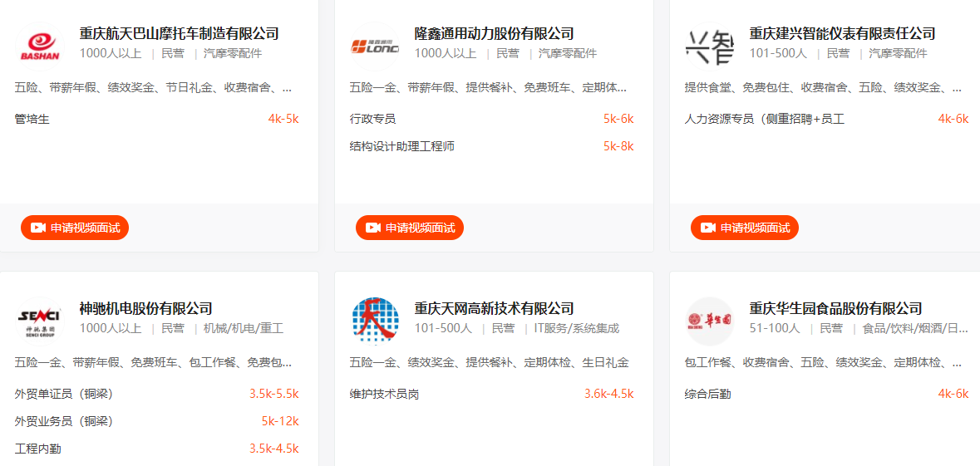Open the 人力资源专员 job listing
The height and width of the screenshot is (466, 980).
tap(765, 119)
